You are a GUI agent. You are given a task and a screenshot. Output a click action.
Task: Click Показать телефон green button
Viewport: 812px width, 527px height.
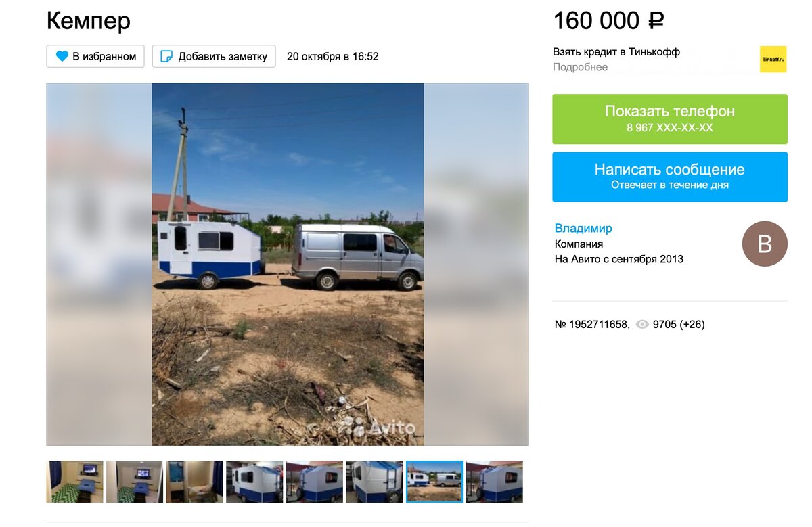670,119
